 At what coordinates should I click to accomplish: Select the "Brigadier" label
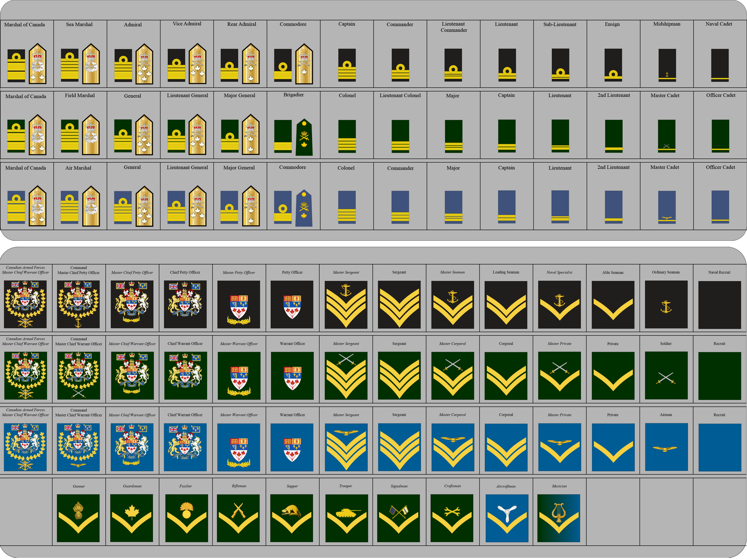click(294, 95)
